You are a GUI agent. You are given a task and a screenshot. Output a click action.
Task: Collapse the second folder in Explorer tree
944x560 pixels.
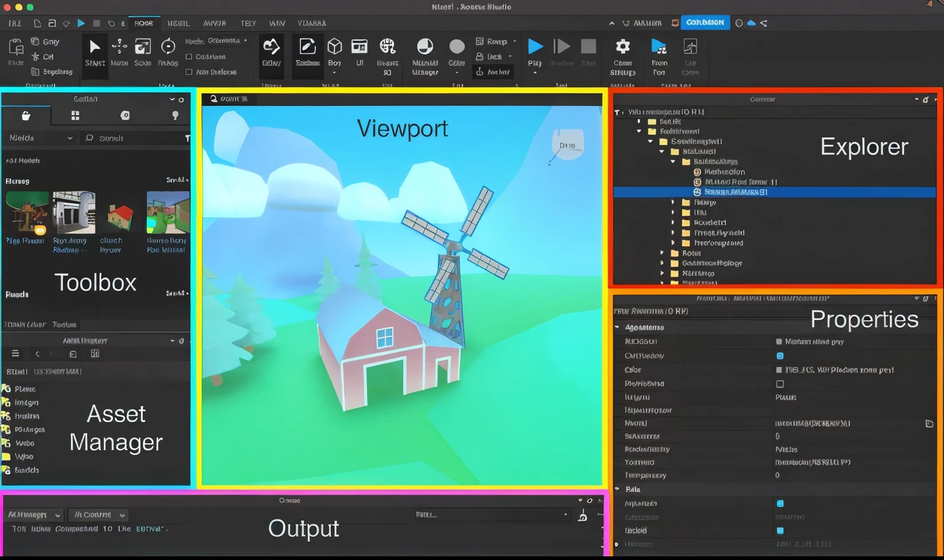point(639,131)
